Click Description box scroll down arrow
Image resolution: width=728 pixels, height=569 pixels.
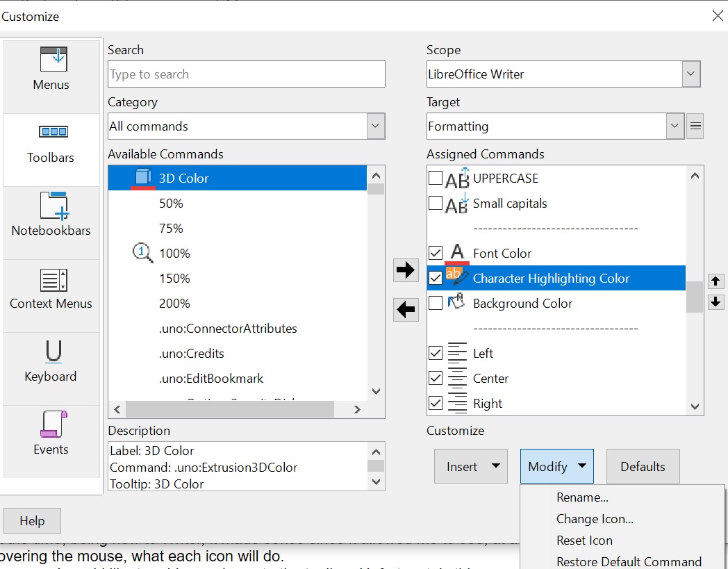[376, 481]
